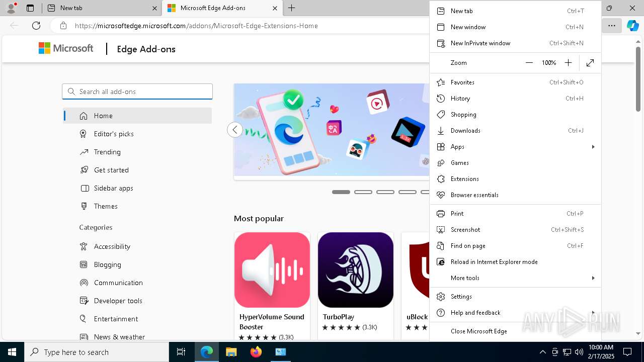Expand Help and feedback submenu
The width and height of the screenshot is (644, 362).
coord(516,313)
